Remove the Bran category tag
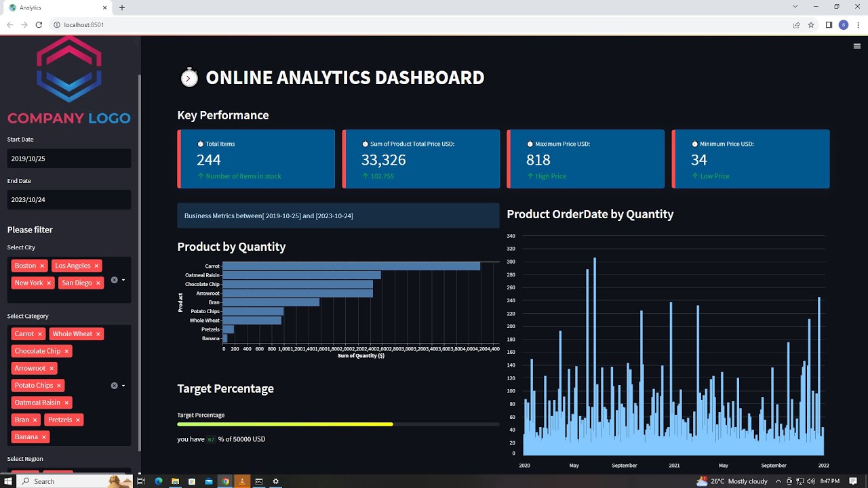Screen dimensions: 868x488 pyautogui.click(x=35, y=420)
